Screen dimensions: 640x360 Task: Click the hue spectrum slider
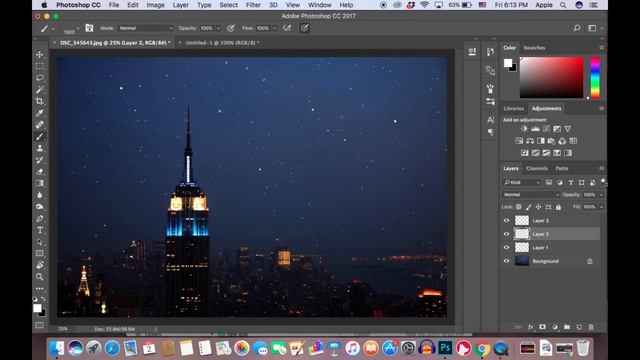(x=596, y=77)
